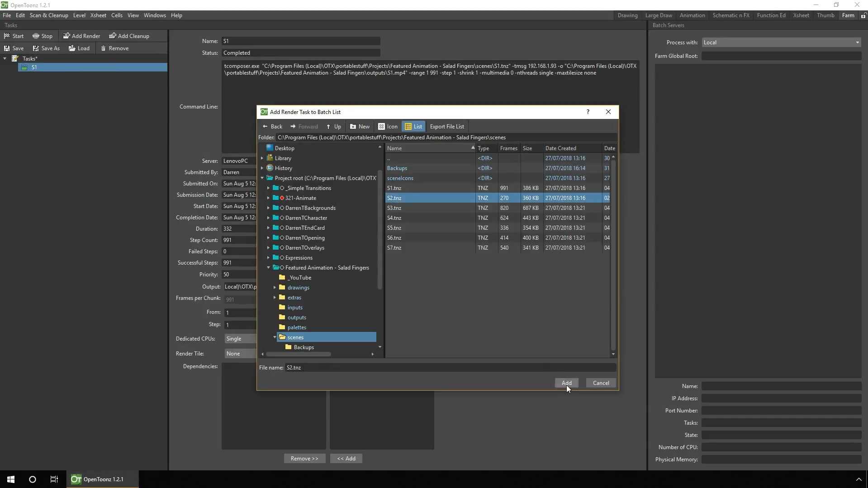
Task: Open the Render Tile dropdown
Action: tap(240, 354)
